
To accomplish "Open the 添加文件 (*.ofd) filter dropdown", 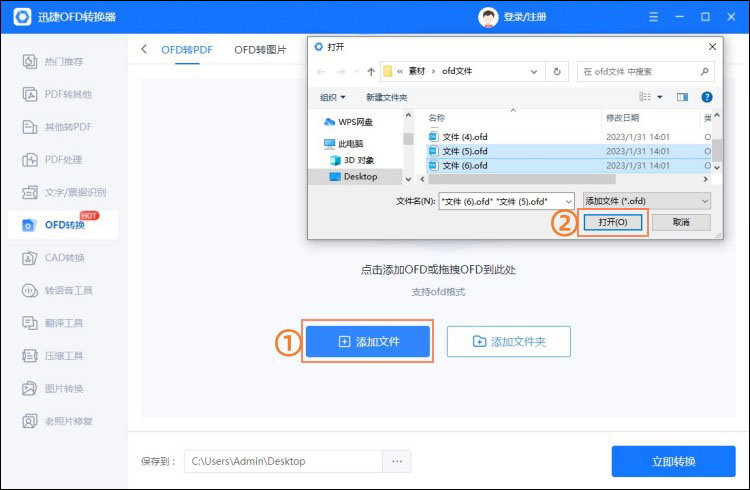I will [647, 201].
